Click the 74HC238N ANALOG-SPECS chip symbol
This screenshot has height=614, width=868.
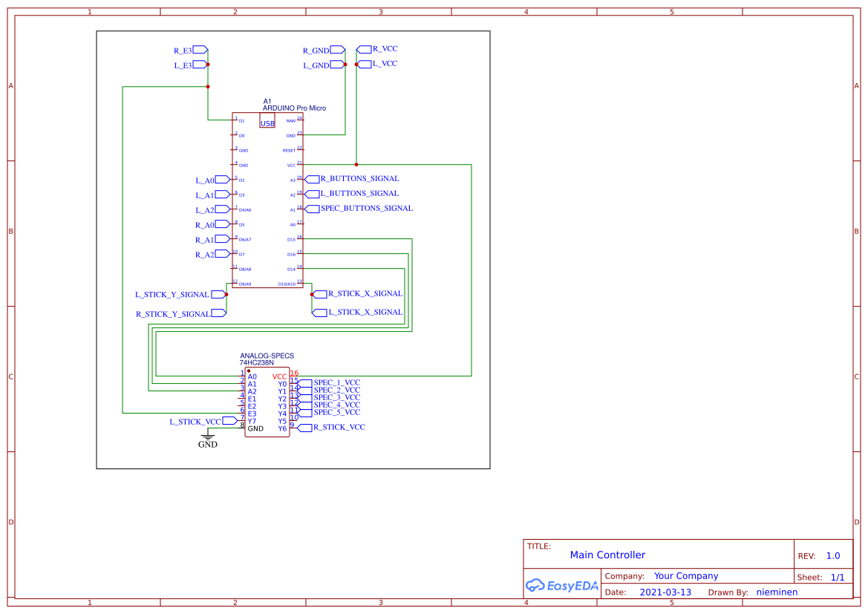[x=267, y=401]
